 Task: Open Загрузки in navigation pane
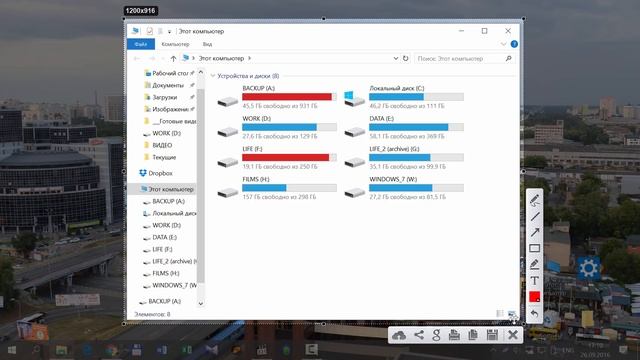[x=164, y=97]
